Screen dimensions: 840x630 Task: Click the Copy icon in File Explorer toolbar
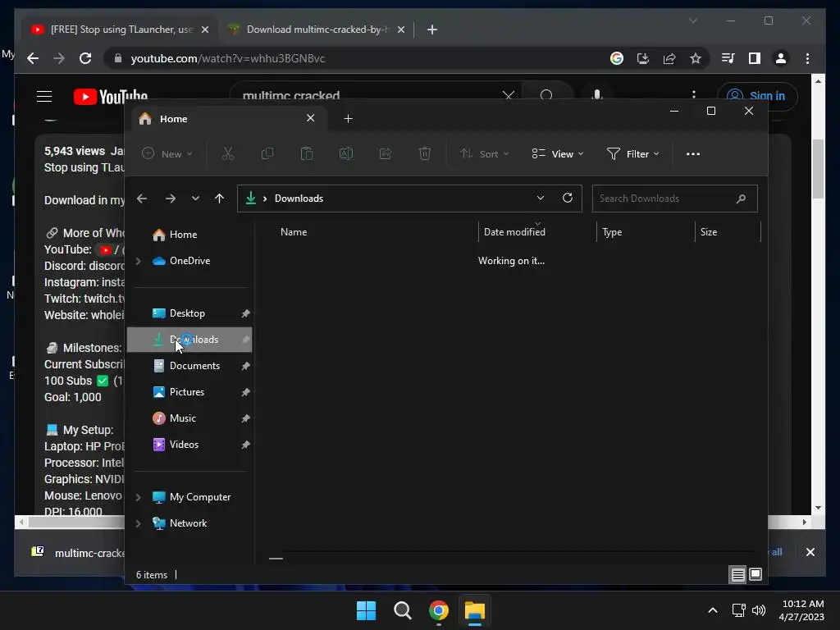(267, 153)
